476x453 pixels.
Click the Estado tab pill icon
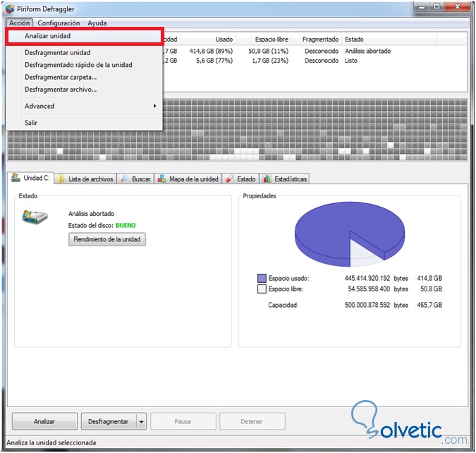click(229, 179)
